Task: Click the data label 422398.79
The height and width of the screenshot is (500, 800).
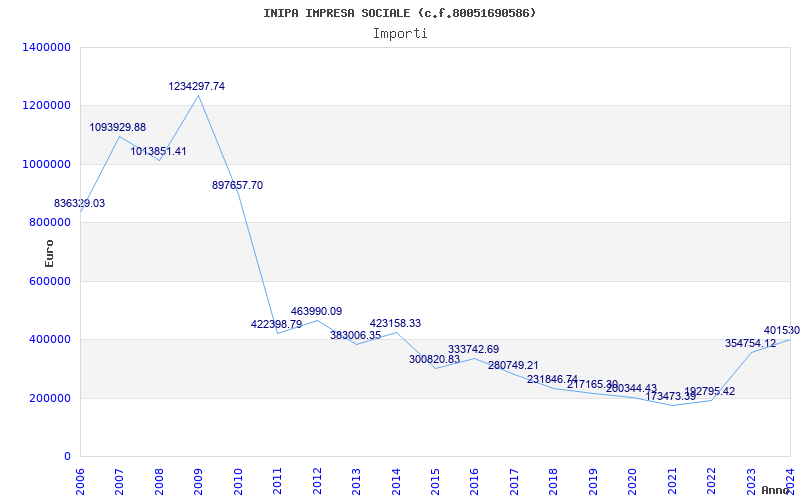Action: (276, 324)
